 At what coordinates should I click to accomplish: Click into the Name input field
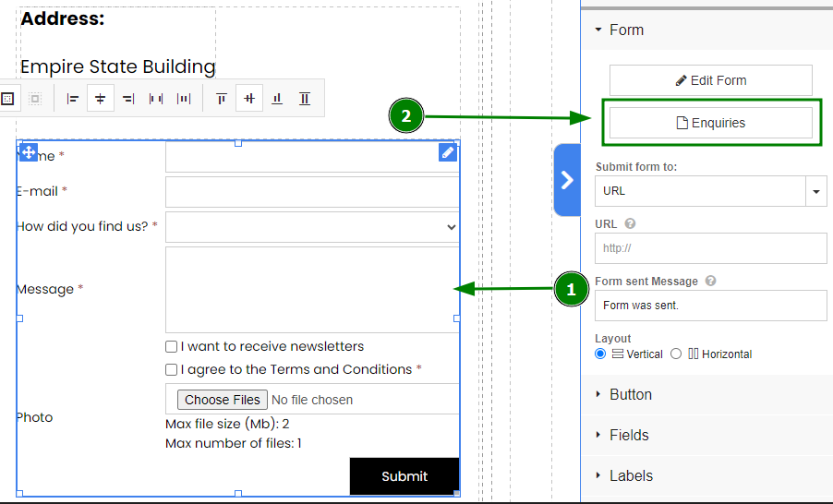[x=312, y=157]
